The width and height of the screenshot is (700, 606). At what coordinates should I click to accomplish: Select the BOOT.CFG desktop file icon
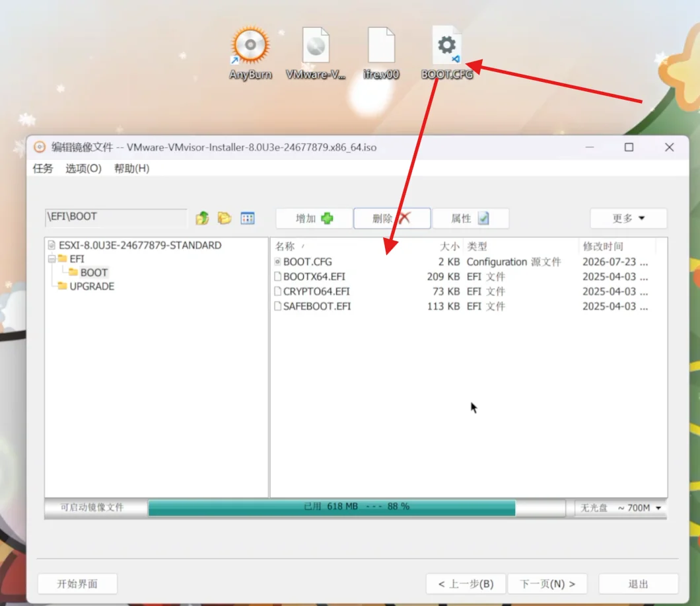click(446, 53)
